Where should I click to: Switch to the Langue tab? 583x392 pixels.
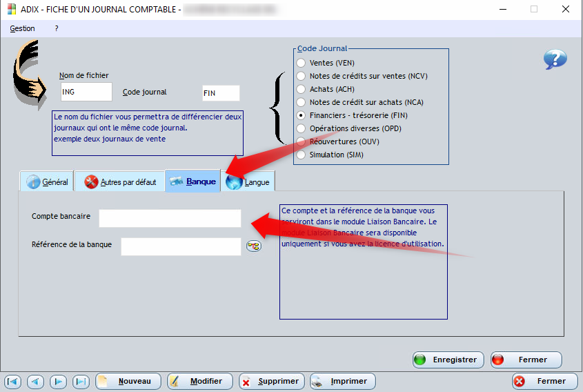coord(248,182)
